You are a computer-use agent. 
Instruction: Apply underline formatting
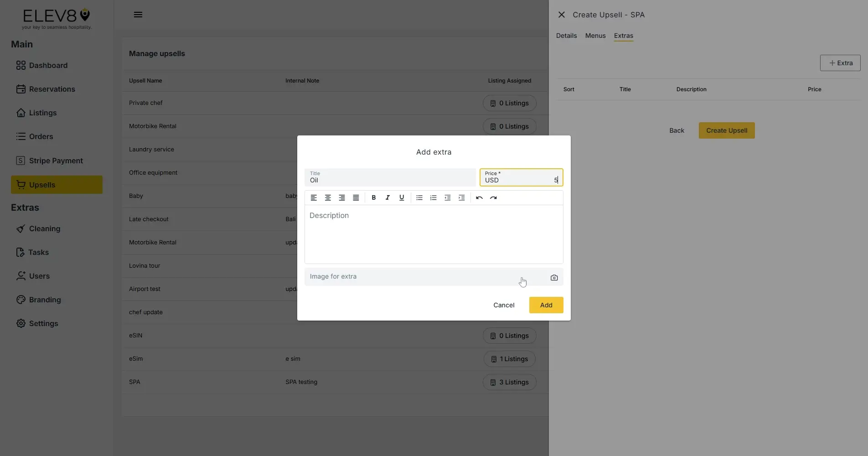(x=402, y=197)
